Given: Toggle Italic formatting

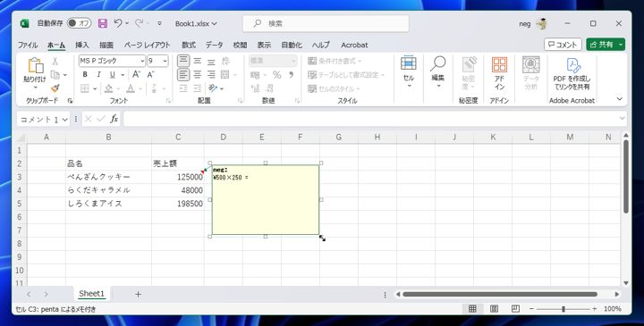Looking at the screenshot, I should point(98,75).
